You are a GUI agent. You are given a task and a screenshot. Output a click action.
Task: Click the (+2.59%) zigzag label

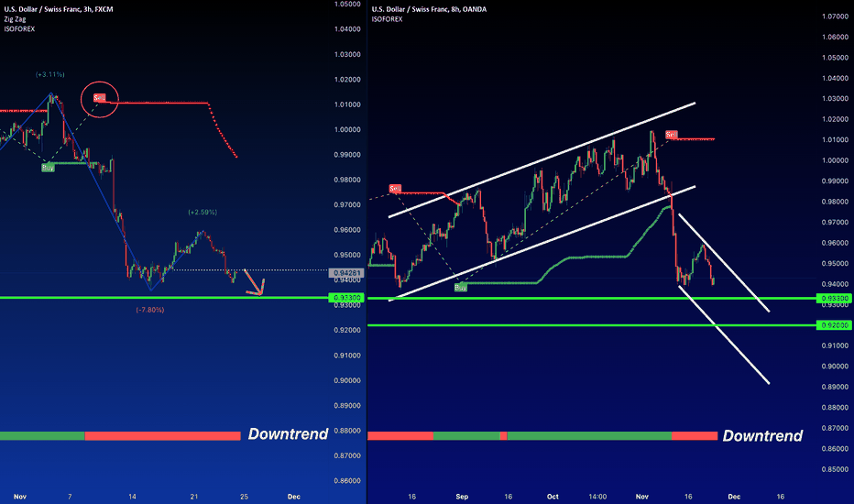203,212
